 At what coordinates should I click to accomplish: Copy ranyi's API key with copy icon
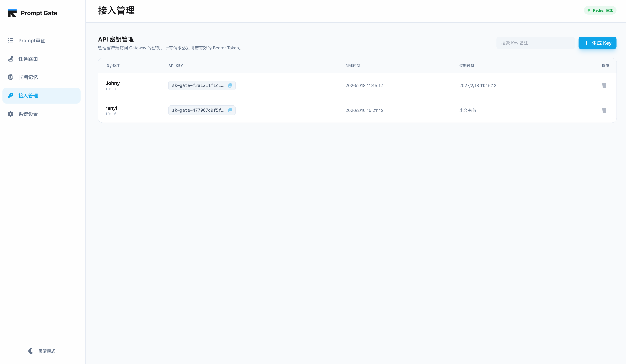230,110
